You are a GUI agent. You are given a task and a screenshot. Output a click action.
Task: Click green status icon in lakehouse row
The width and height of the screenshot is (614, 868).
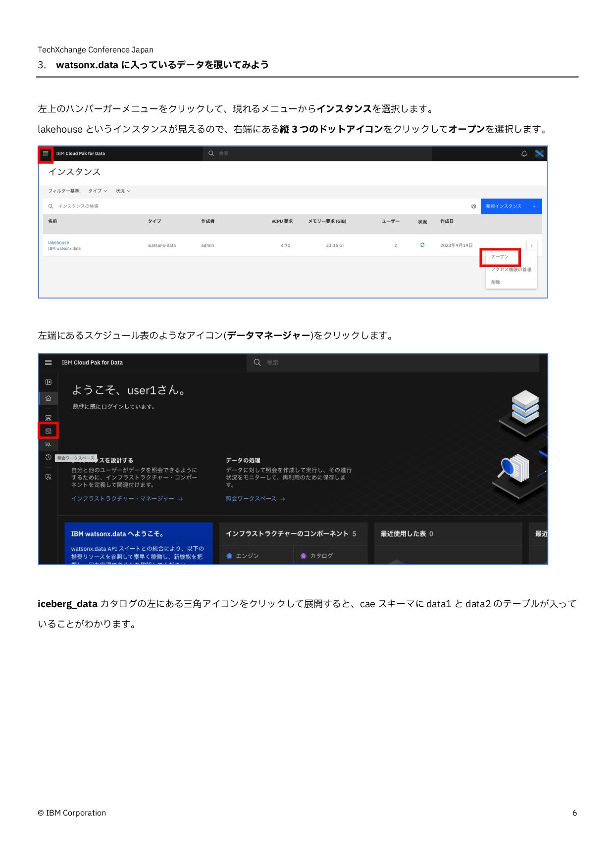coord(422,245)
